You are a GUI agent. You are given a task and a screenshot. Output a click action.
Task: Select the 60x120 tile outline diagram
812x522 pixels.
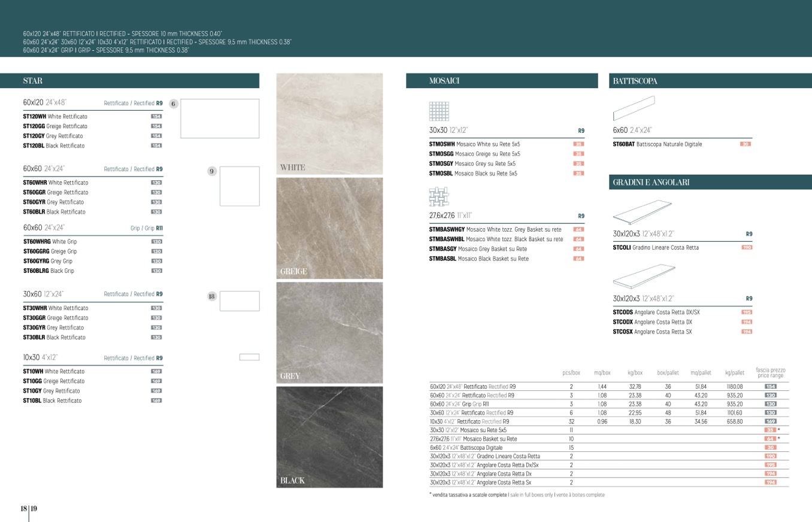click(x=220, y=119)
